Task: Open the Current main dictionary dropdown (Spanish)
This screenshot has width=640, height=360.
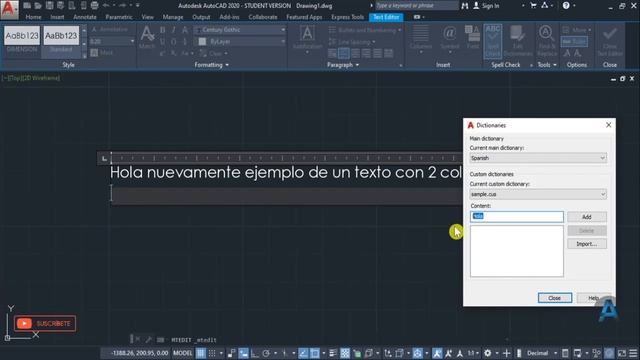Action: point(538,158)
